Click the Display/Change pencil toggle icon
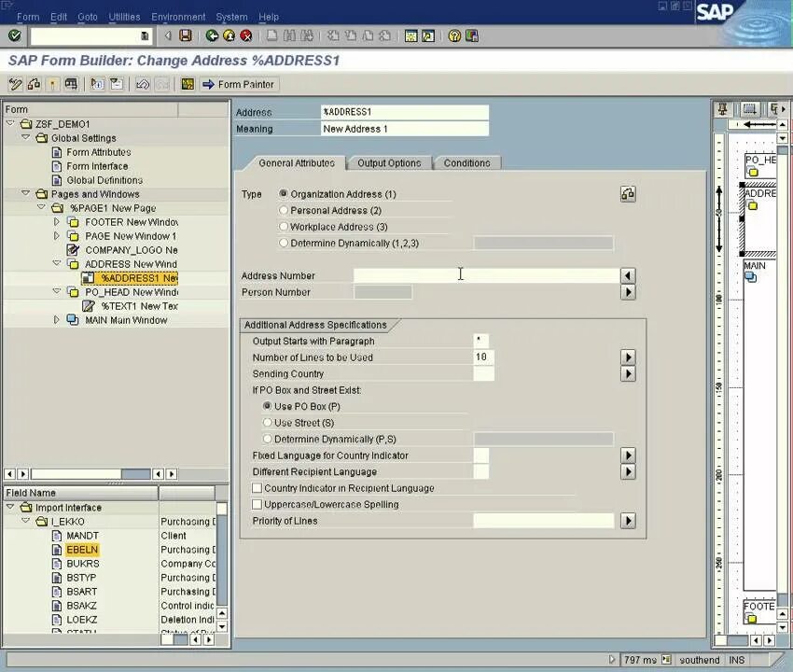This screenshot has width=793, height=672. pyautogui.click(x=15, y=84)
